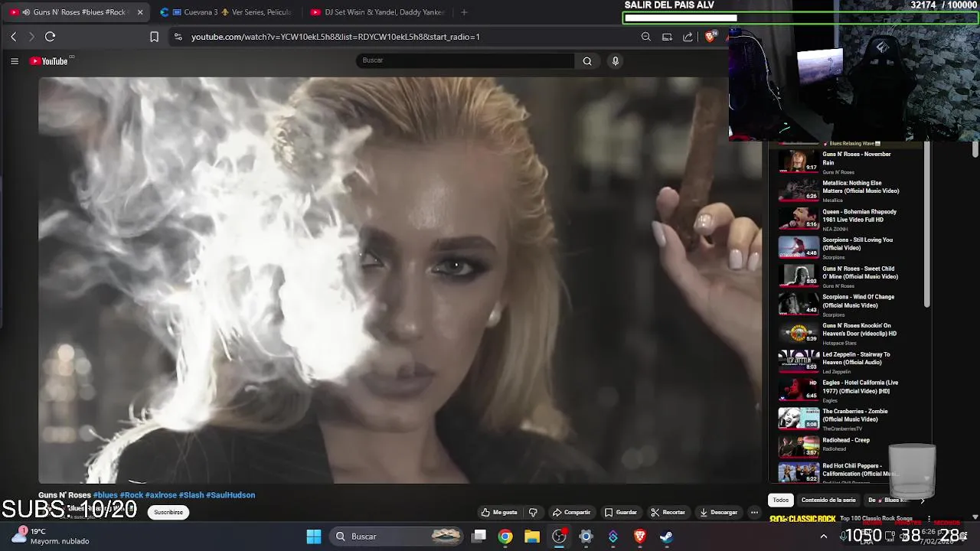
Task: Open the weather widget showing 19°C
Action: [51, 536]
